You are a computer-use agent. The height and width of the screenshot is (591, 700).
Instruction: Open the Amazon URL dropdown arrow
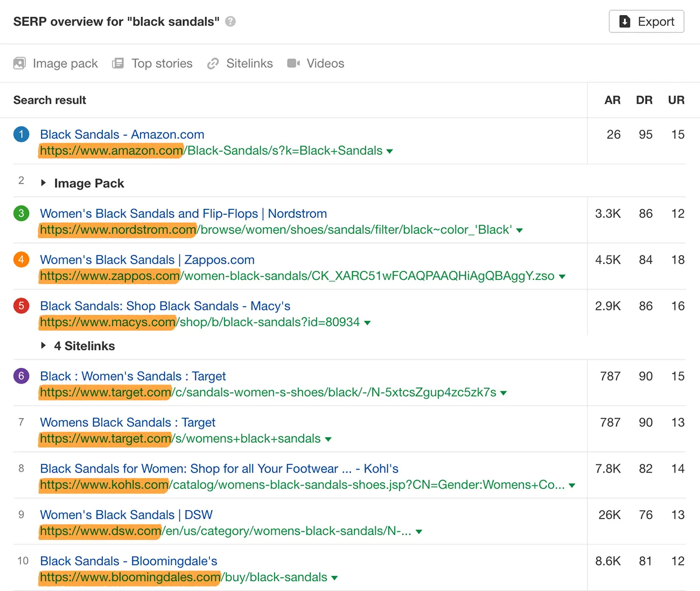point(389,151)
